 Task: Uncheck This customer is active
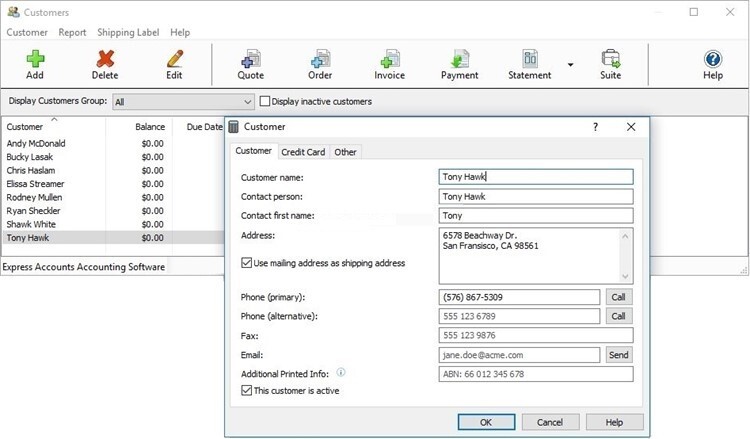(247, 390)
